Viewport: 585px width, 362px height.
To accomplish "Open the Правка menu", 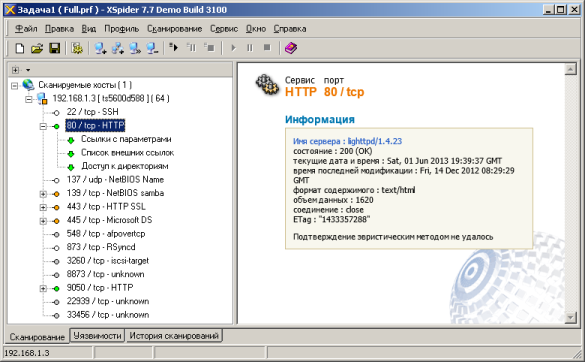I will click(x=59, y=29).
